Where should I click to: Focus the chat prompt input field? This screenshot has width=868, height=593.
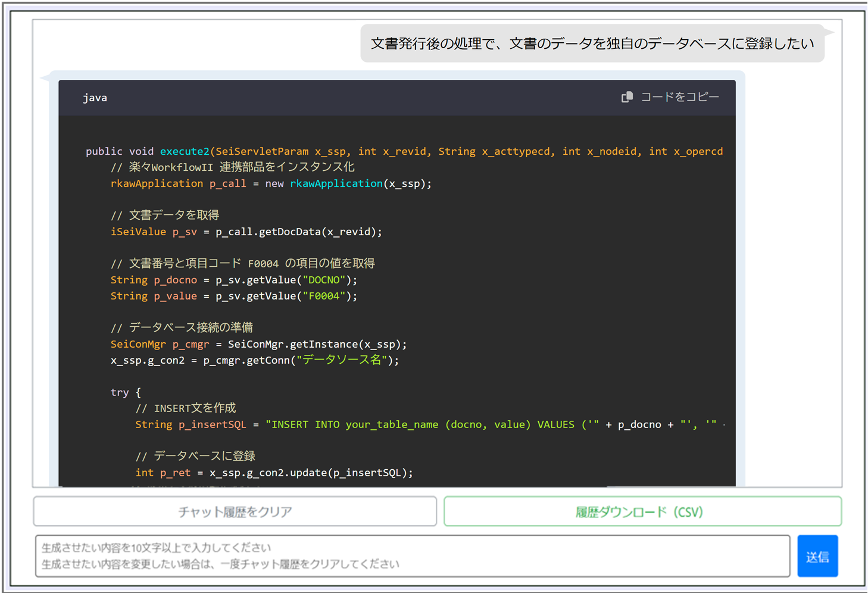(412, 556)
